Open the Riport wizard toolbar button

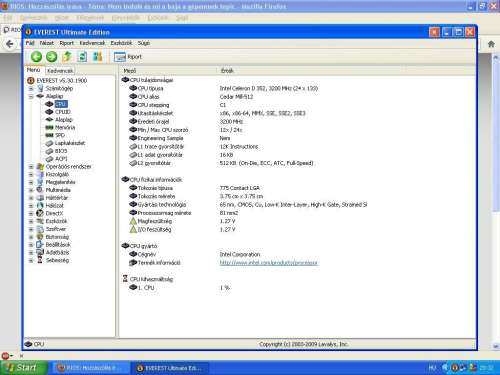(128, 57)
